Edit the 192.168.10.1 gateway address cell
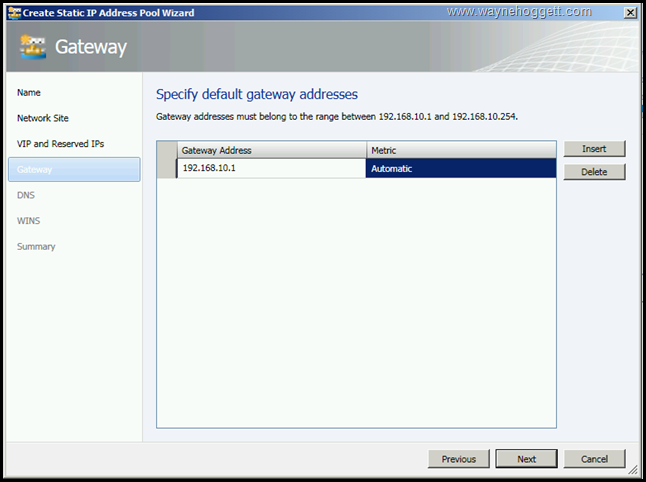 [x=271, y=168]
